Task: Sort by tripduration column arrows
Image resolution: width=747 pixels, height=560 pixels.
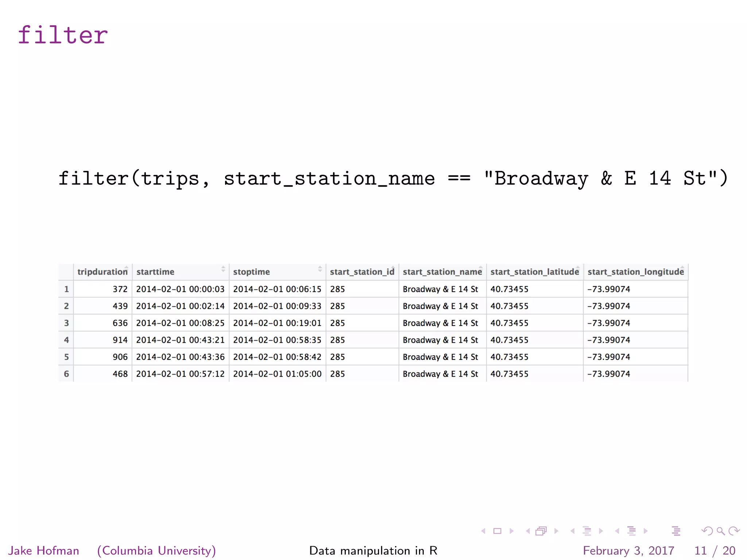Action: tap(127, 269)
